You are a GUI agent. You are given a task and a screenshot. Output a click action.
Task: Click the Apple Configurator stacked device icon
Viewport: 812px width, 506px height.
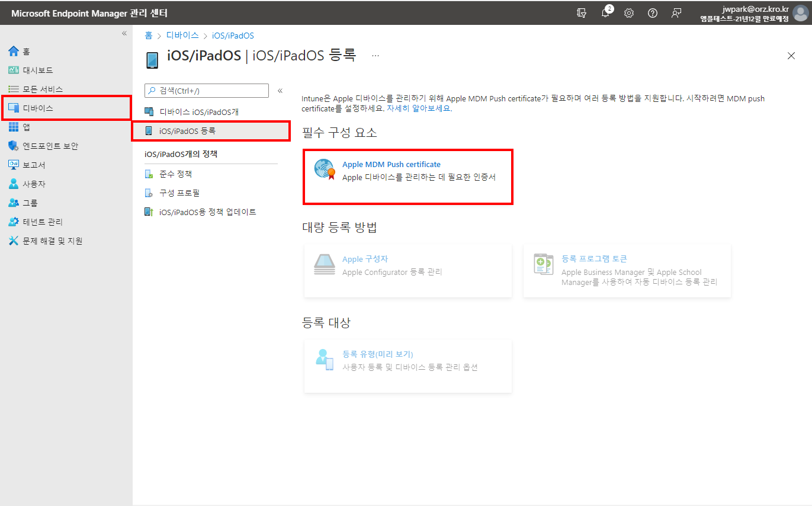(324, 264)
